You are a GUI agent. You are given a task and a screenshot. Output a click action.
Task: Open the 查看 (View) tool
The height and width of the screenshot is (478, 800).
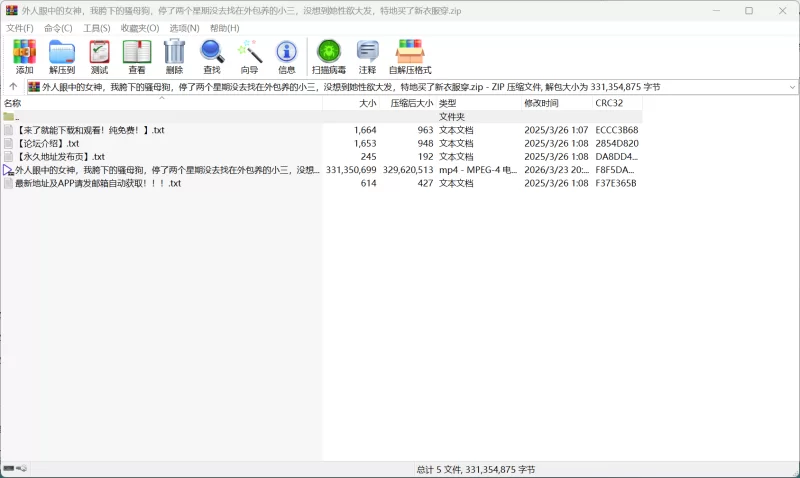pos(137,57)
